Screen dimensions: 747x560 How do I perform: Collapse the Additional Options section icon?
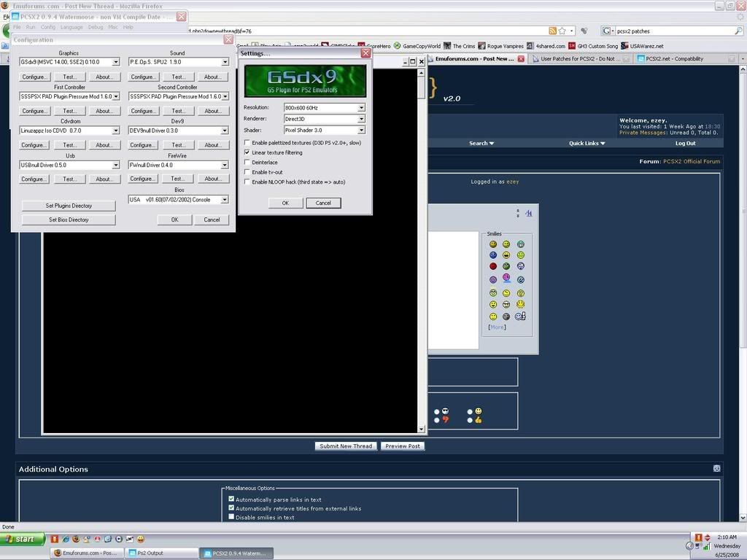pyautogui.click(x=716, y=469)
